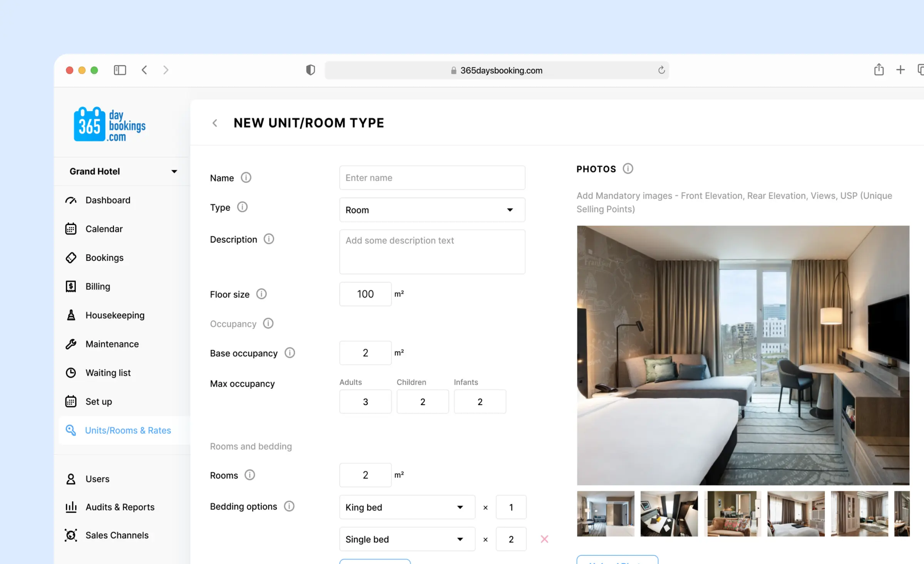Select the Users sidebar menu item
Screen dimensions: 924x564
coord(97,478)
